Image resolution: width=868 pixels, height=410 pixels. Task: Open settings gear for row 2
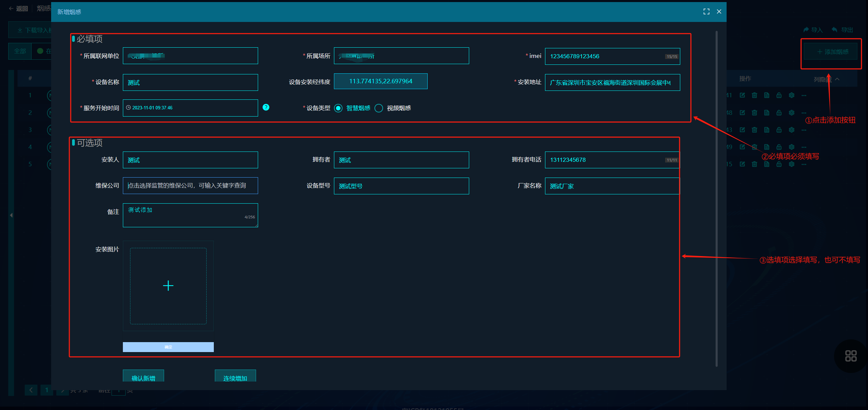[x=791, y=112]
